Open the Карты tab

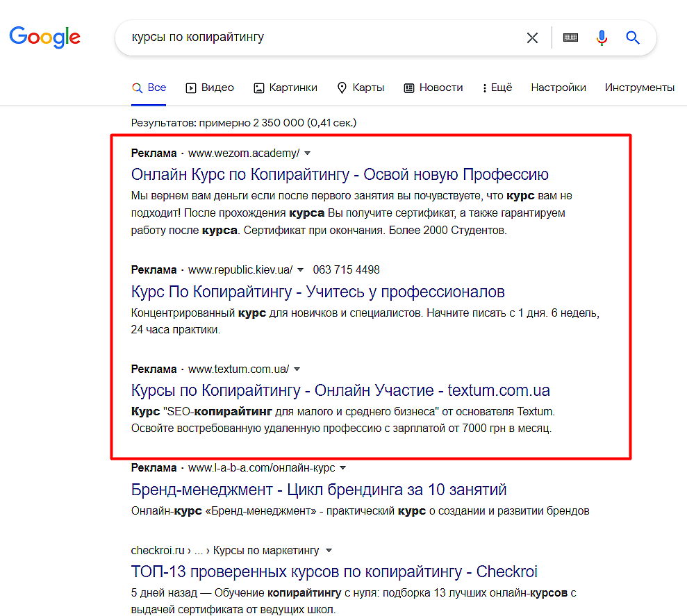361,88
